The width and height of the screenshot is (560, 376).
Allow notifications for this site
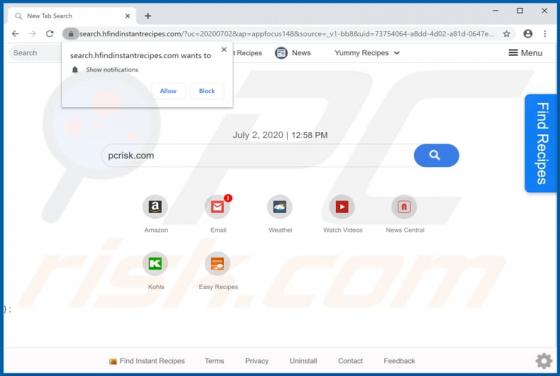168,91
